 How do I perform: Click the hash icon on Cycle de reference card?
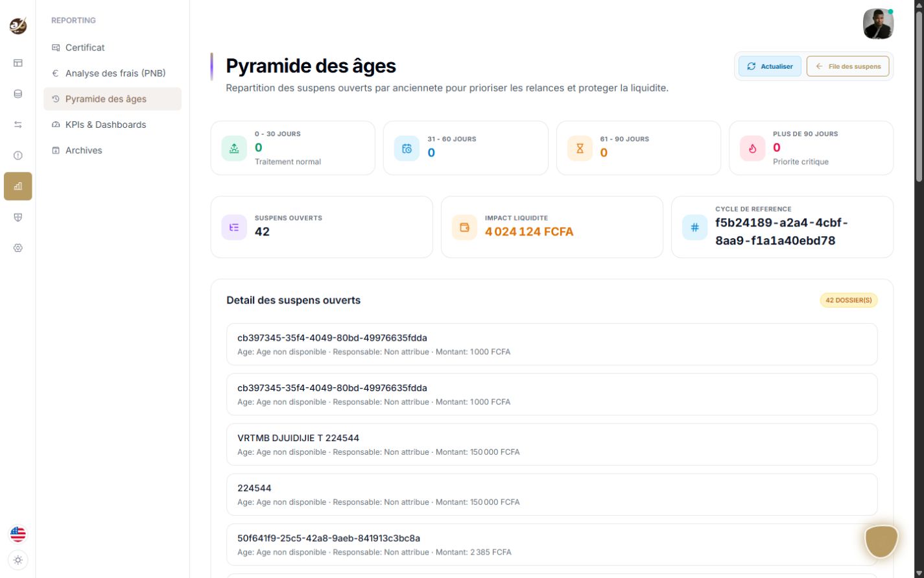694,227
